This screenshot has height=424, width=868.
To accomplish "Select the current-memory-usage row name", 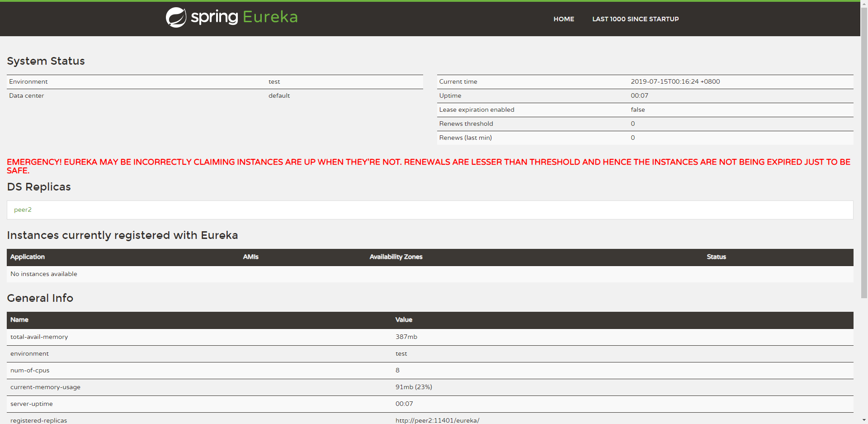I will pyautogui.click(x=45, y=387).
